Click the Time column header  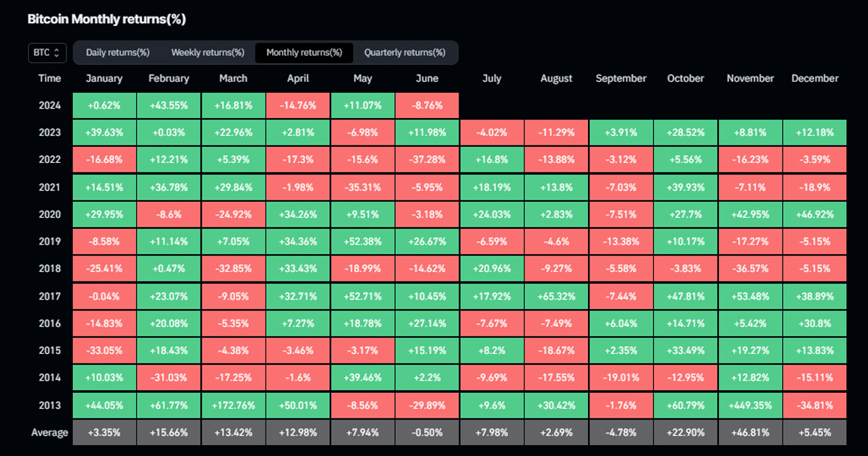pyautogui.click(x=50, y=78)
